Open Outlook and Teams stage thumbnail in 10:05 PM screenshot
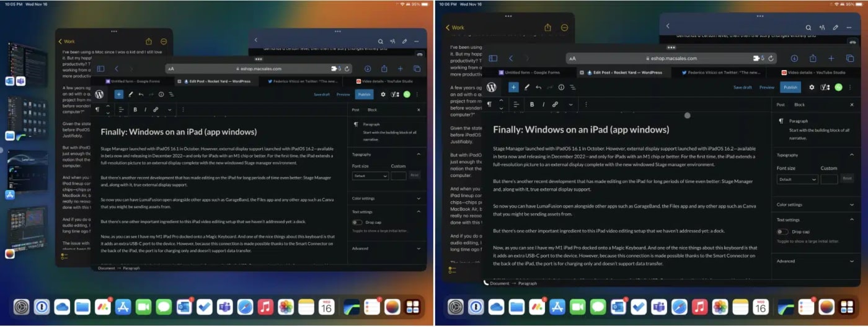The image size is (868, 327). (x=27, y=64)
